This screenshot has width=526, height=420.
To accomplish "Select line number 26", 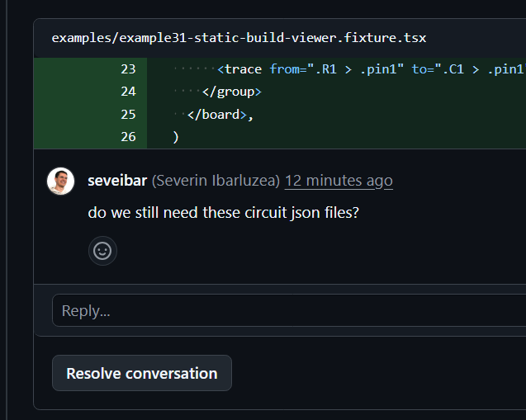I will 128,136.
